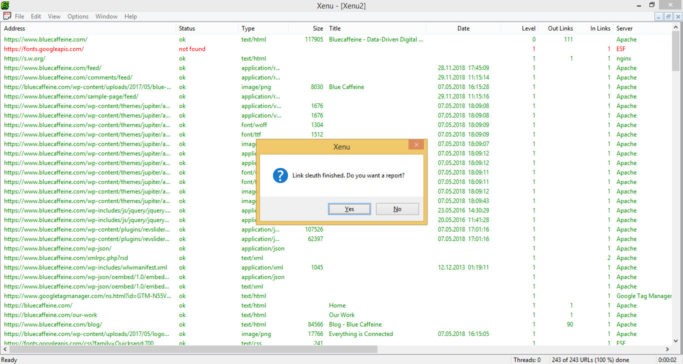Viewport: 683px width, 364px height.
Task: Select the bluecaffeine.com/wp-json/ row
Action: tap(336, 248)
